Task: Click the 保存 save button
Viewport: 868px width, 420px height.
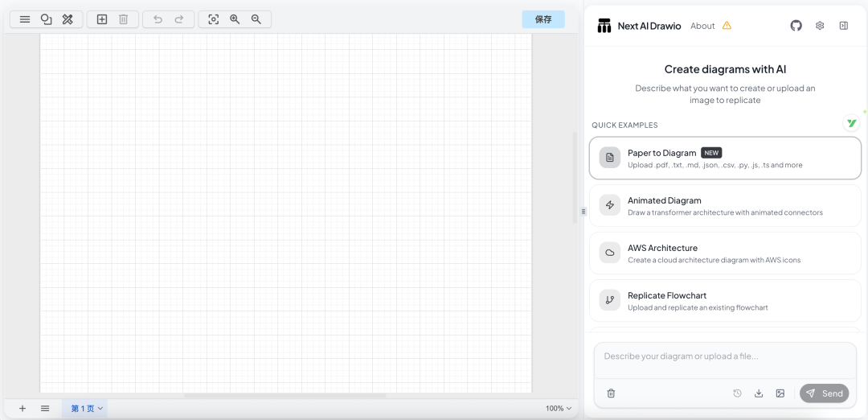Action: tap(543, 19)
